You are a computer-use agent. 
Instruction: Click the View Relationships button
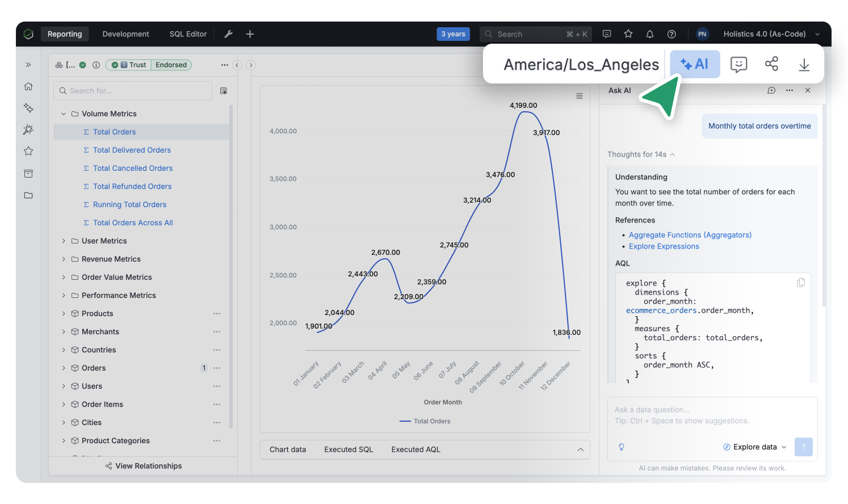143,466
